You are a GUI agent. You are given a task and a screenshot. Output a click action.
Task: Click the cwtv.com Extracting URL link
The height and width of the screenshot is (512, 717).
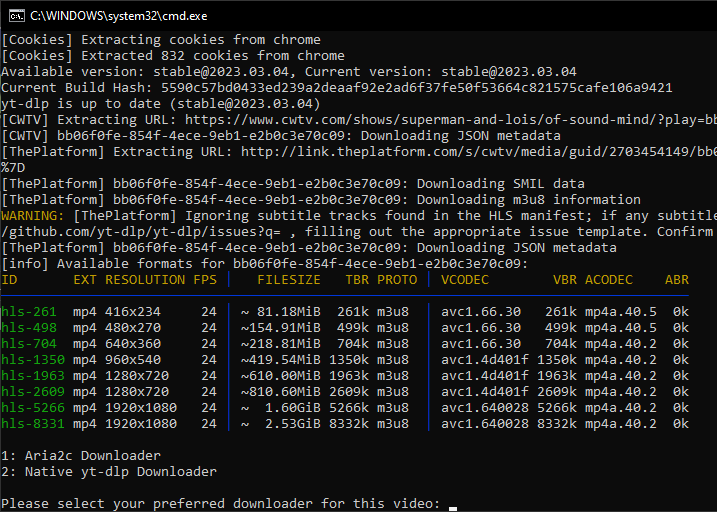point(450,120)
